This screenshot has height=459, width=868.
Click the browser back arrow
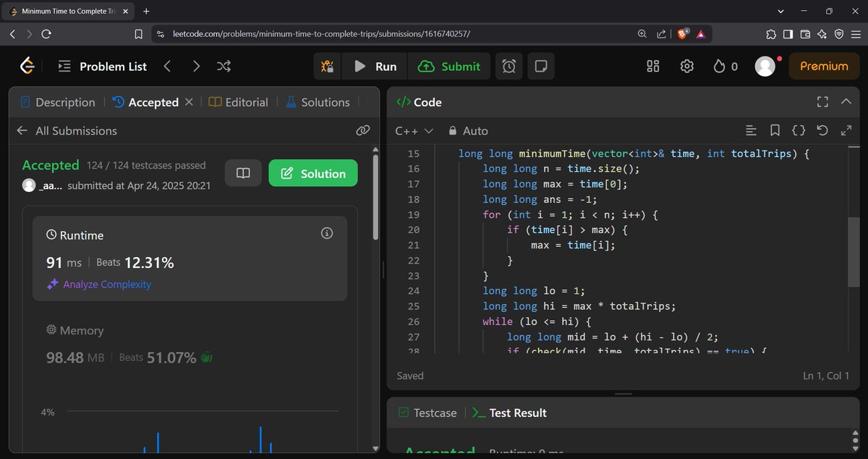click(x=12, y=34)
